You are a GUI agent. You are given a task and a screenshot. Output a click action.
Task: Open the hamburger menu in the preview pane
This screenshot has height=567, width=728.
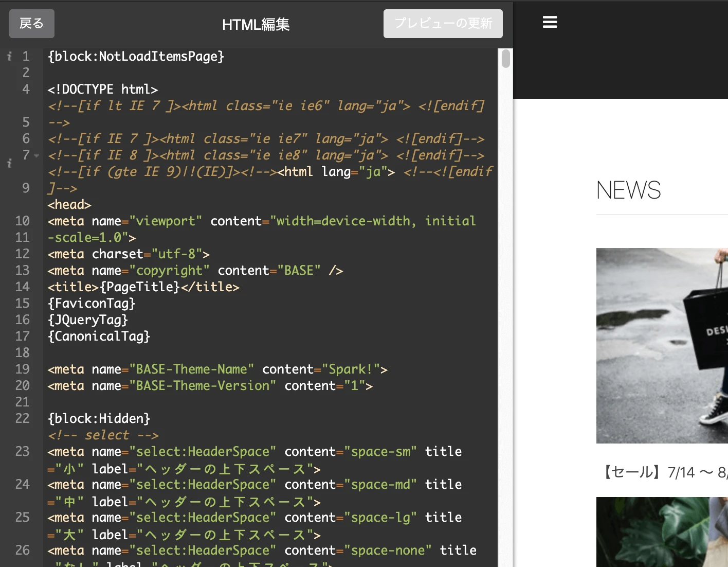(550, 22)
